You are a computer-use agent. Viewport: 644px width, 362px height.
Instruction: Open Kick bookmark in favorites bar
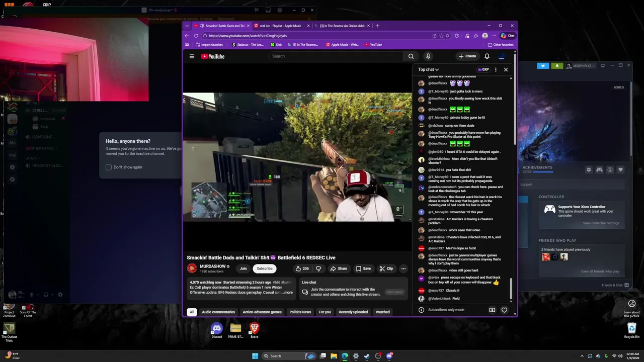pos(276,45)
